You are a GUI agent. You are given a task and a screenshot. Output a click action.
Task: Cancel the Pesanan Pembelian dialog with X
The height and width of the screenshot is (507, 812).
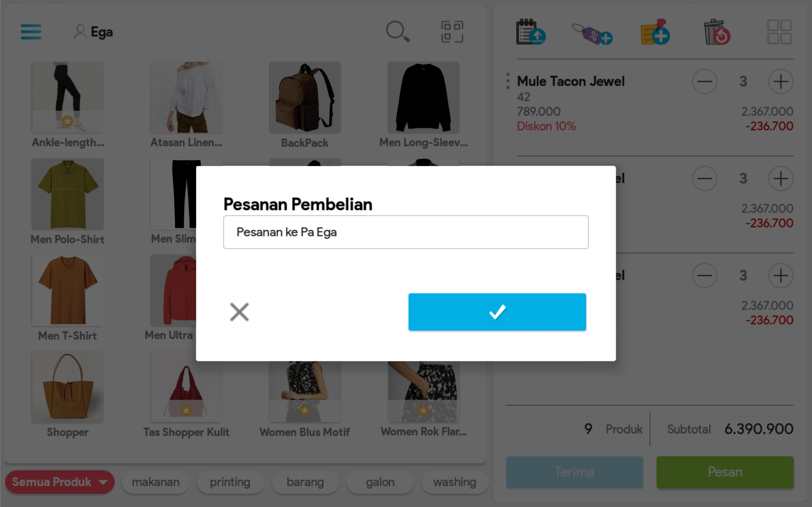(x=239, y=312)
